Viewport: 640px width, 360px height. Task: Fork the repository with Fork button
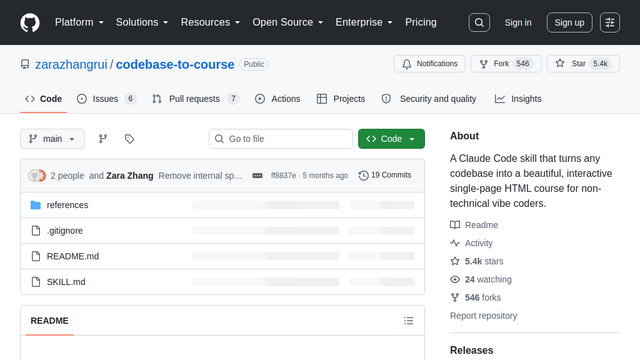click(x=506, y=64)
